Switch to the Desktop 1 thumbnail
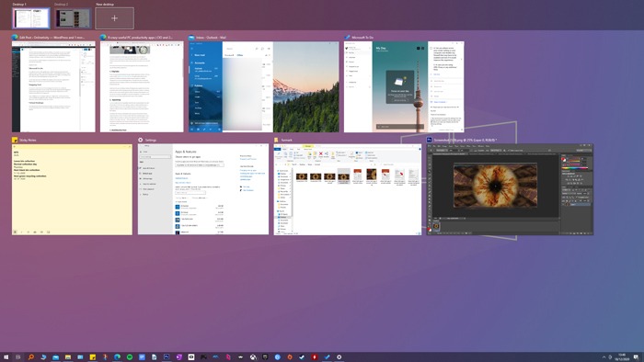This screenshot has height=362, width=644. [x=31, y=18]
